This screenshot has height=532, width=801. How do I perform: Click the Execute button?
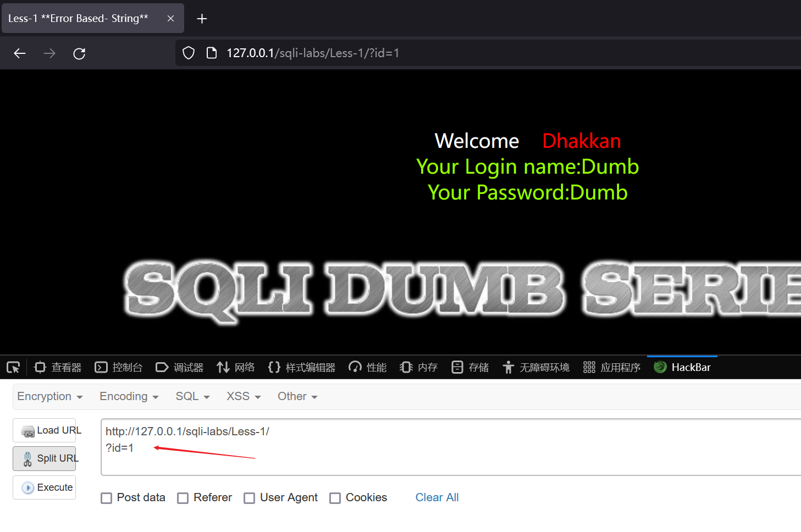click(44, 487)
